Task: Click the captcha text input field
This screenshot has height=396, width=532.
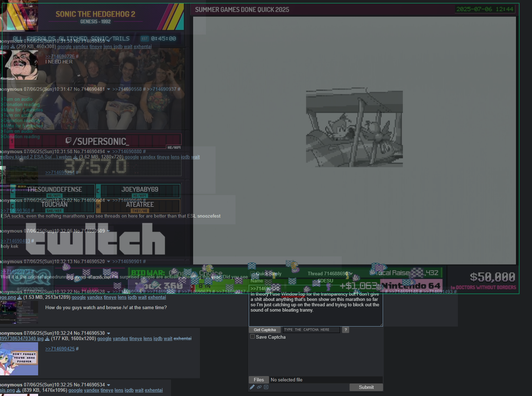Action: coord(311,330)
